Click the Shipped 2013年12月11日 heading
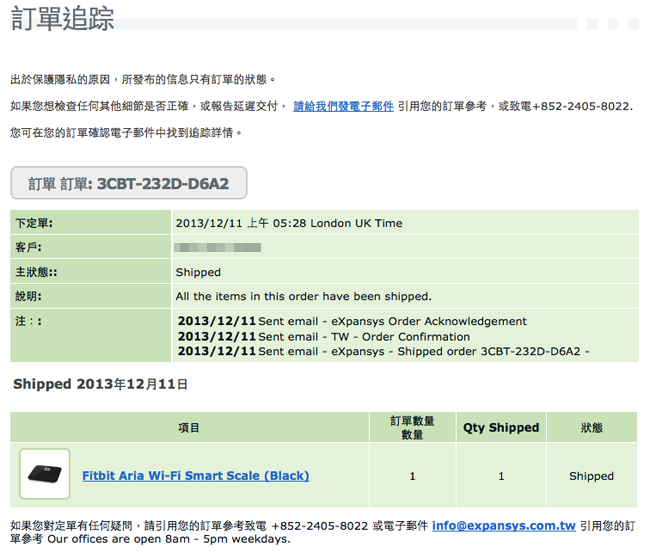Image resolution: width=650 pixels, height=559 pixels. (x=100, y=384)
